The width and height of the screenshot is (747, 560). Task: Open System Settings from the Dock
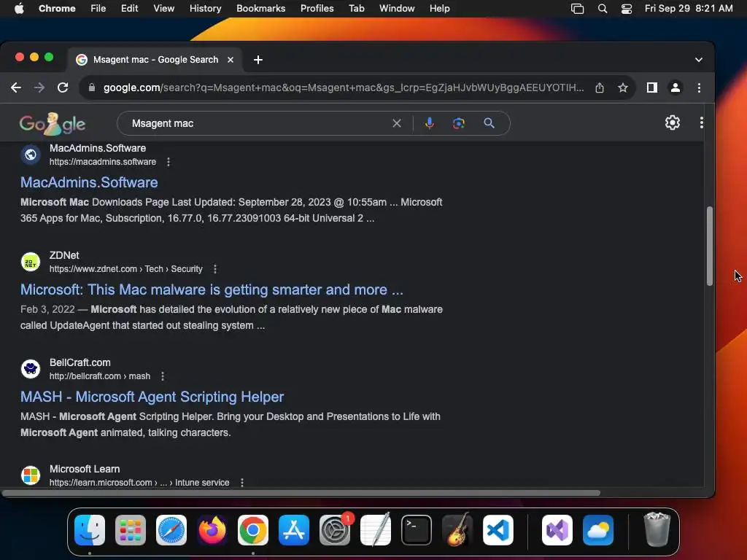335,530
